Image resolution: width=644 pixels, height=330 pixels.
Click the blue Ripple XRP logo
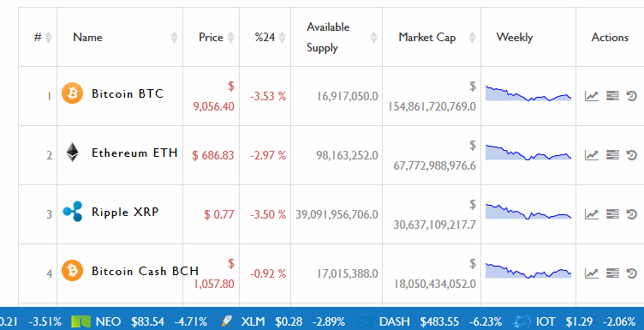coord(72,211)
